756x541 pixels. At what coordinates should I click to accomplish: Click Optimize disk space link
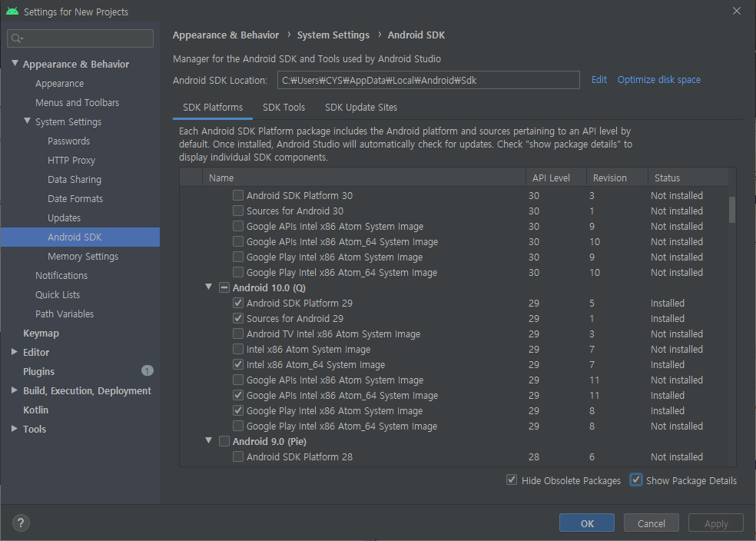click(x=658, y=80)
